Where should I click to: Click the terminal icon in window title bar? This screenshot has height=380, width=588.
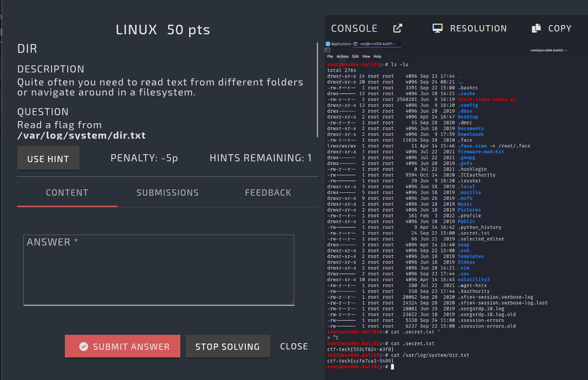327,50
